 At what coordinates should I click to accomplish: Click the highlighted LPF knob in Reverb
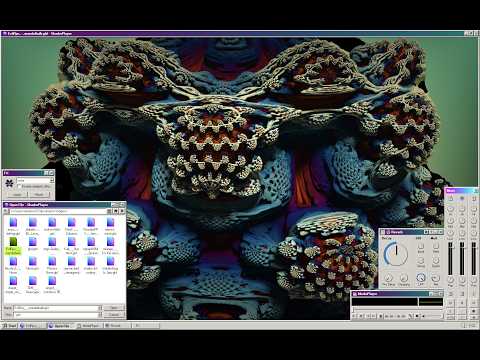(421, 278)
